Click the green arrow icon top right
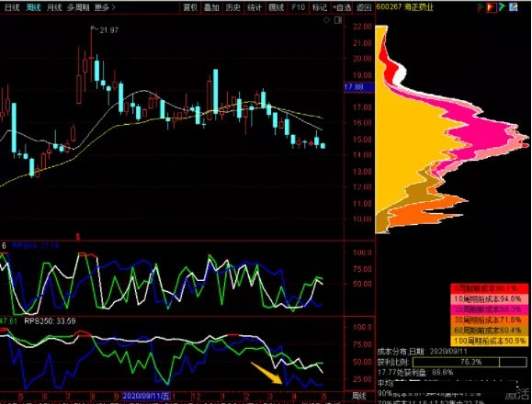 503,6
